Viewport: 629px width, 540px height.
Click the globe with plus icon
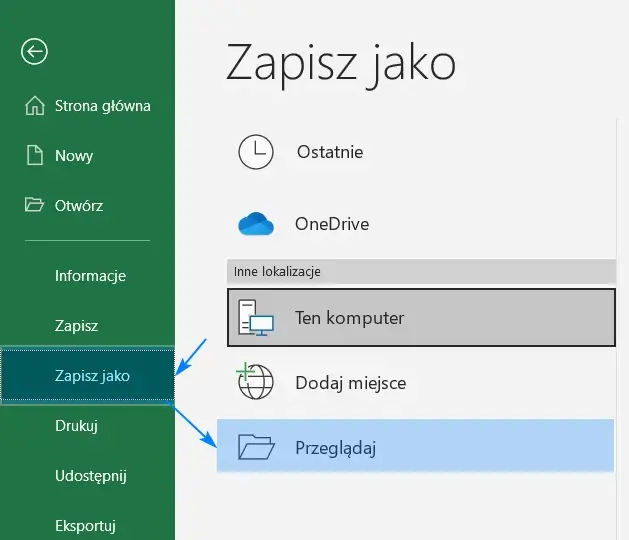point(255,382)
